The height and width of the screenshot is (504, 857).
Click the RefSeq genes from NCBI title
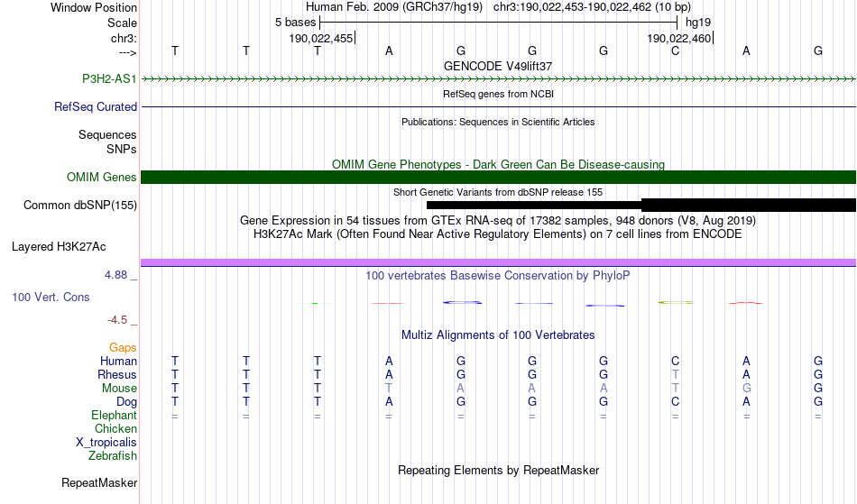pos(498,94)
